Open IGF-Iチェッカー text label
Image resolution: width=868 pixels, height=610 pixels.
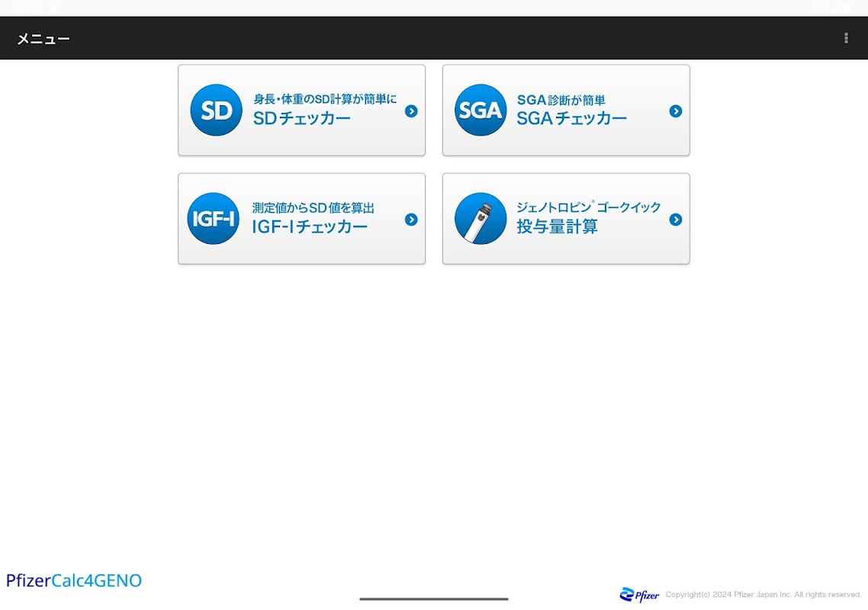(x=310, y=226)
